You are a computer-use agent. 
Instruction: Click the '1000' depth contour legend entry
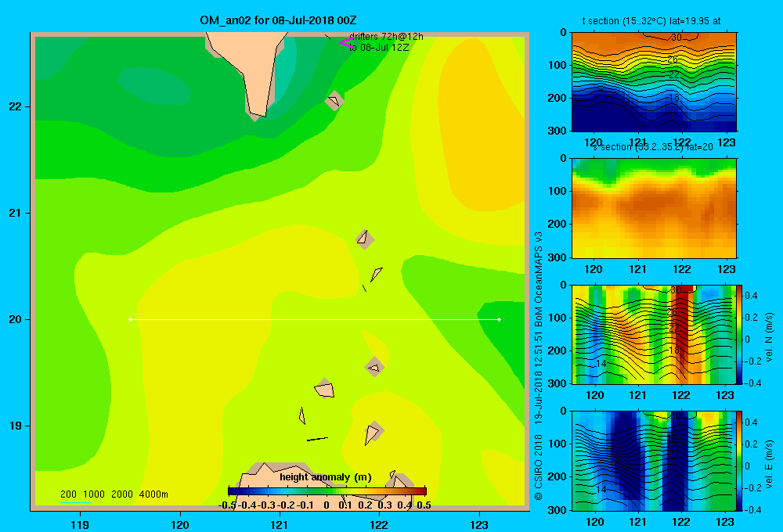coord(94,494)
